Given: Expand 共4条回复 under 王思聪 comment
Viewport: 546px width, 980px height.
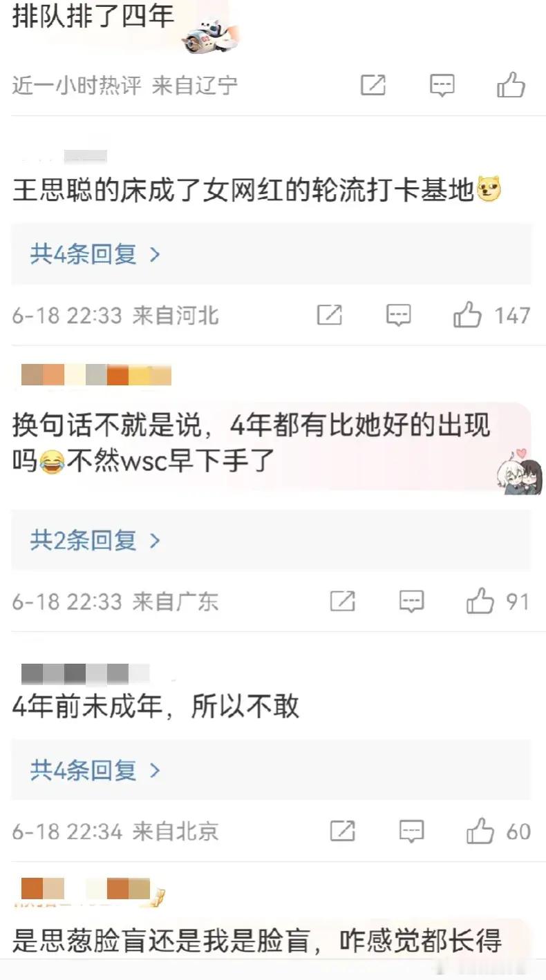Looking at the screenshot, I should coord(95,254).
